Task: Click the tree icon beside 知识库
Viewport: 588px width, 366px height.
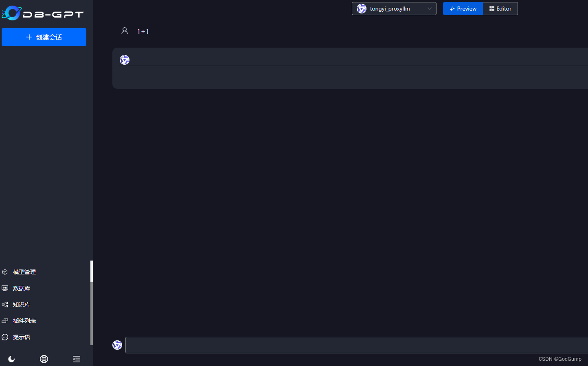Action: coord(5,305)
